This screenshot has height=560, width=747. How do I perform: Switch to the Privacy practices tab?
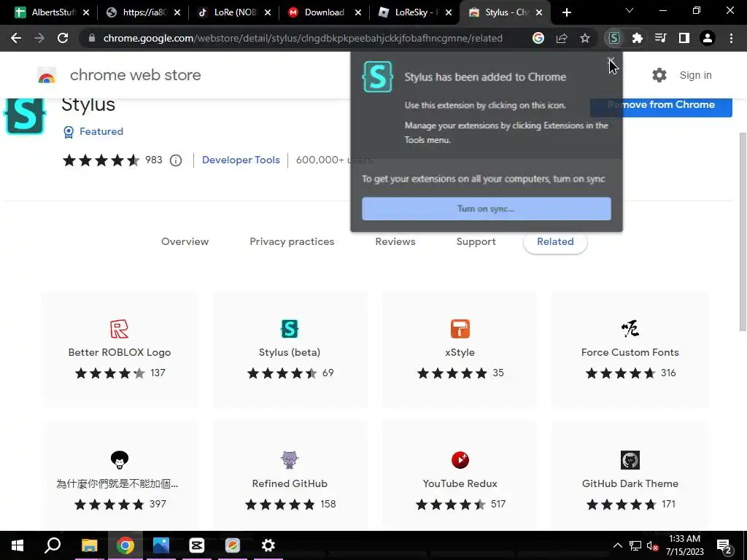[x=292, y=241]
